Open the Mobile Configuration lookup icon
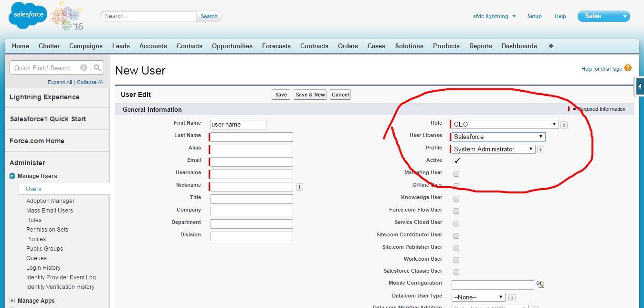This screenshot has width=644, height=308. (x=540, y=284)
